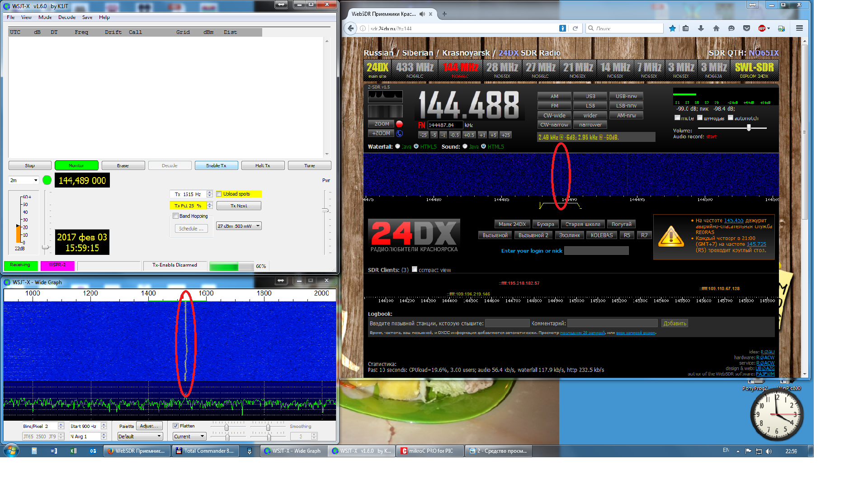This screenshot has height=488, width=868.
Task: Select the CW-narrow mode button
Action: (554, 125)
